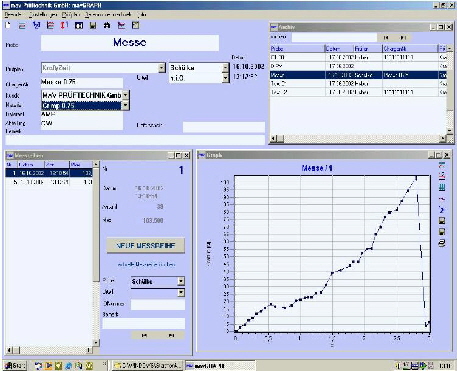Click the red line graph toolbar icon

(x=121, y=25)
